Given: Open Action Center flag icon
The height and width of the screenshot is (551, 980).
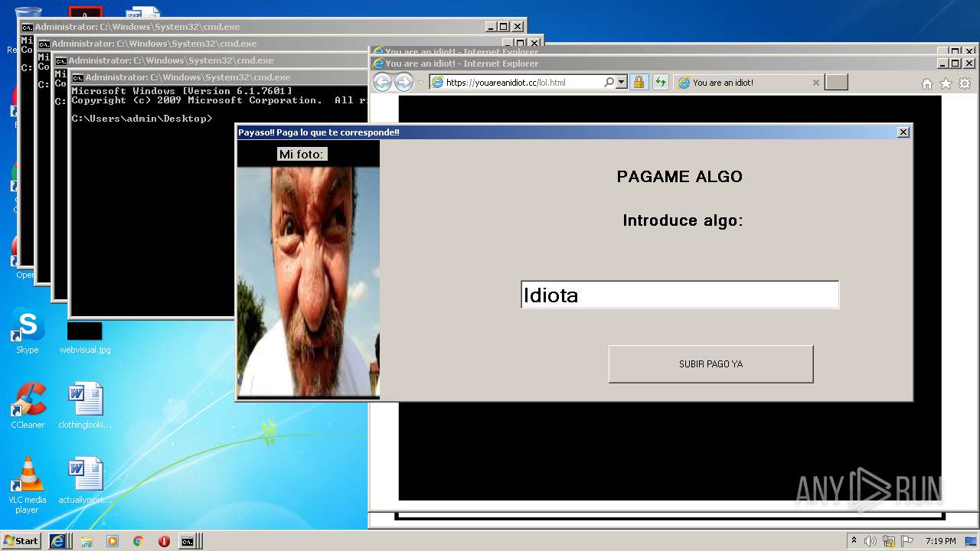Looking at the screenshot, I should (907, 541).
